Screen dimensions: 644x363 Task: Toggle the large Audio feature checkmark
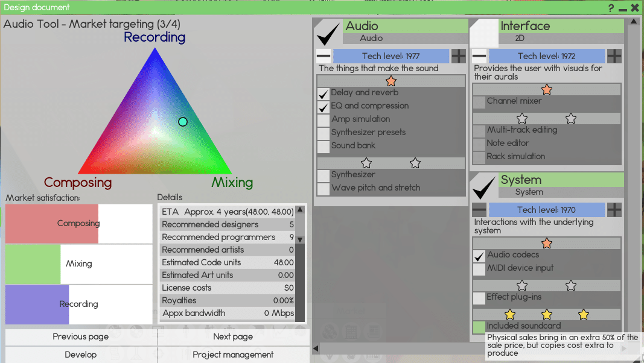pos(328,33)
